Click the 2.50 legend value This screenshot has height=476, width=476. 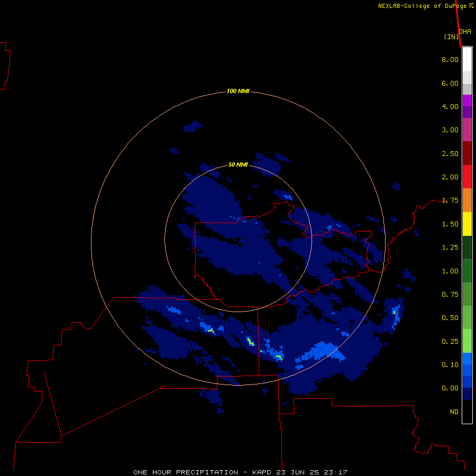pos(450,153)
